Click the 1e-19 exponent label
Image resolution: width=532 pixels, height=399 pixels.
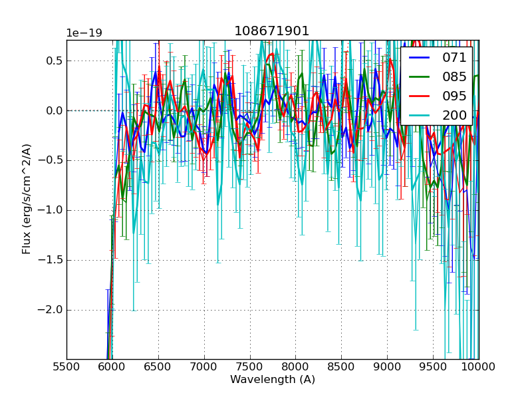pyautogui.click(x=84, y=33)
